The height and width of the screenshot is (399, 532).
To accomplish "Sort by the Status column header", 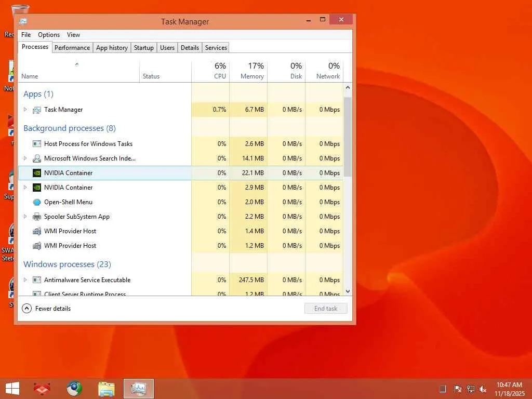I will [166, 72].
